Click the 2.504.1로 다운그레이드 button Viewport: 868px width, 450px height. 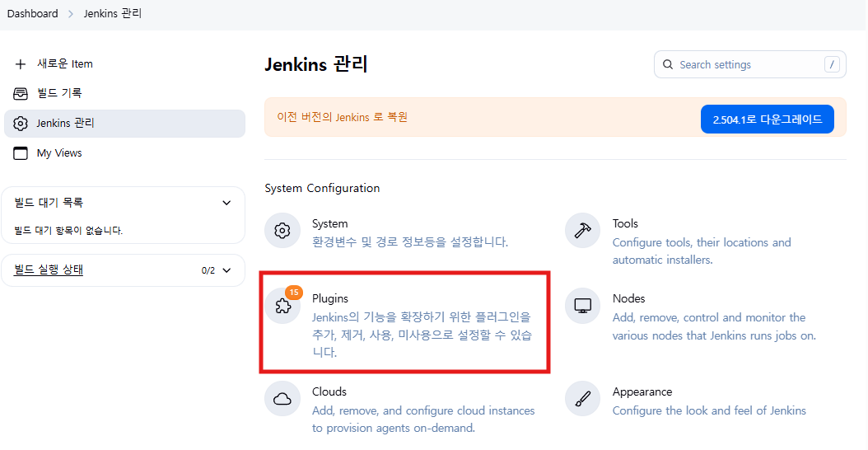[768, 120]
